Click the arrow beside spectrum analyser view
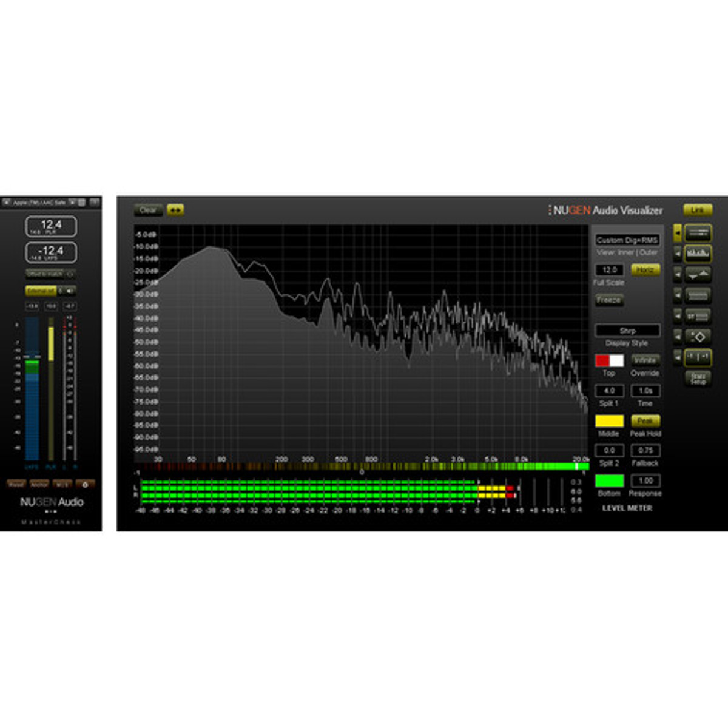Image resolution: width=728 pixels, height=728 pixels. [678, 254]
